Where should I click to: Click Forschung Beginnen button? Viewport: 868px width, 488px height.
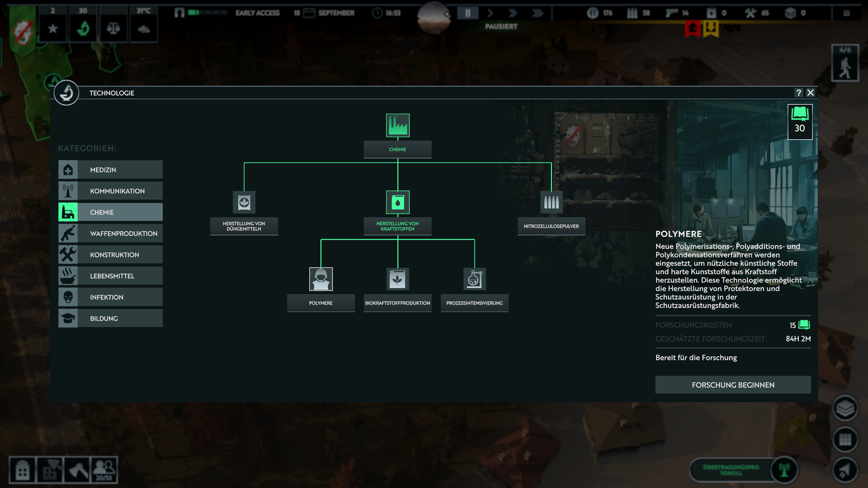733,385
